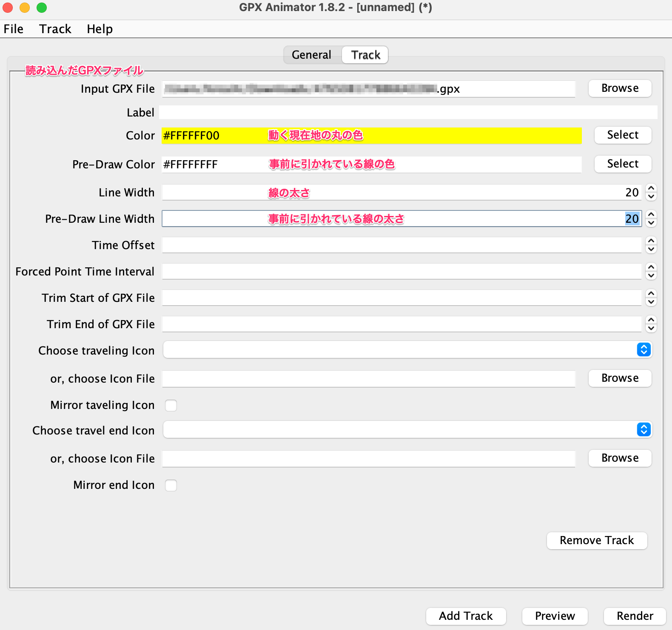Screen dimensions: 672x630
Task: Click the Add Track button
Action: click(x=466, y=616)
